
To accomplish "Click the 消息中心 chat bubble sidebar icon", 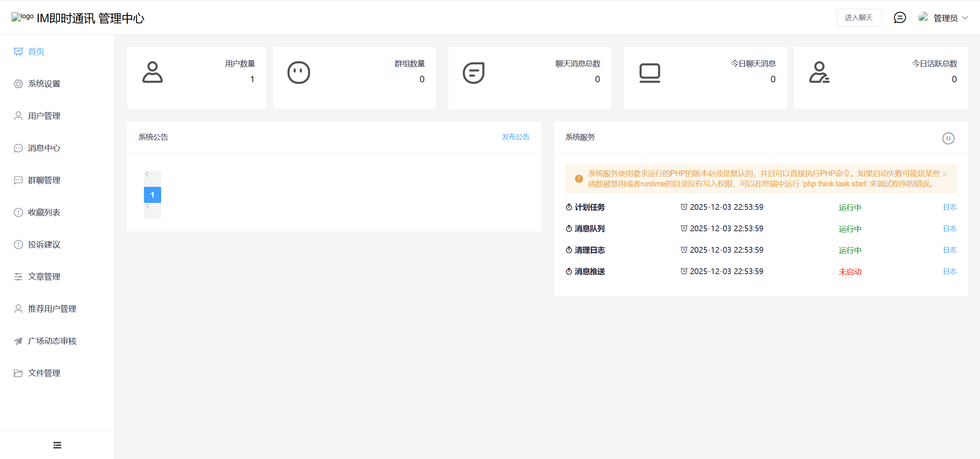I will (x=18, y=148).
